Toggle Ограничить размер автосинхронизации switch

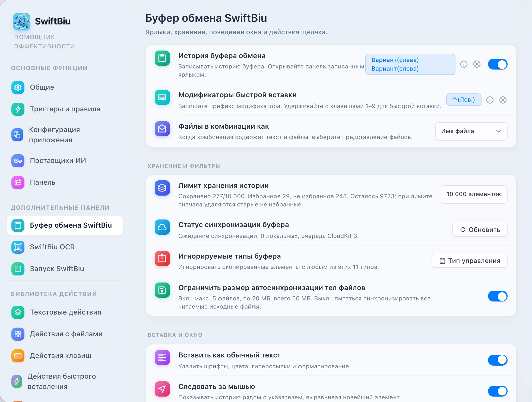click(498, 296)
